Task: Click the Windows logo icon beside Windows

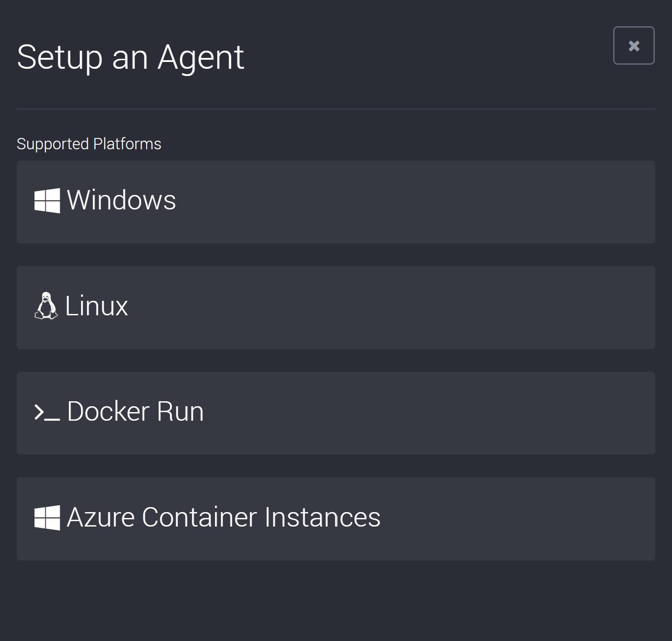Action: 47,200
